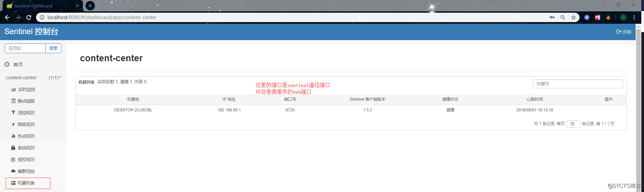Viewport: 644px width, 192px height.
Task: Open the saved password key icon
Action: (x=552, y=17)
